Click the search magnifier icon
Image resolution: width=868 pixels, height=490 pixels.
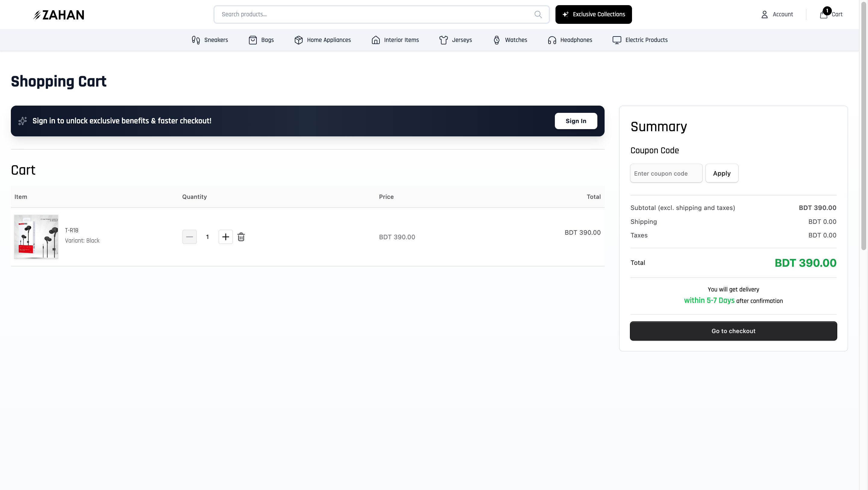click(x=538, y=14)
